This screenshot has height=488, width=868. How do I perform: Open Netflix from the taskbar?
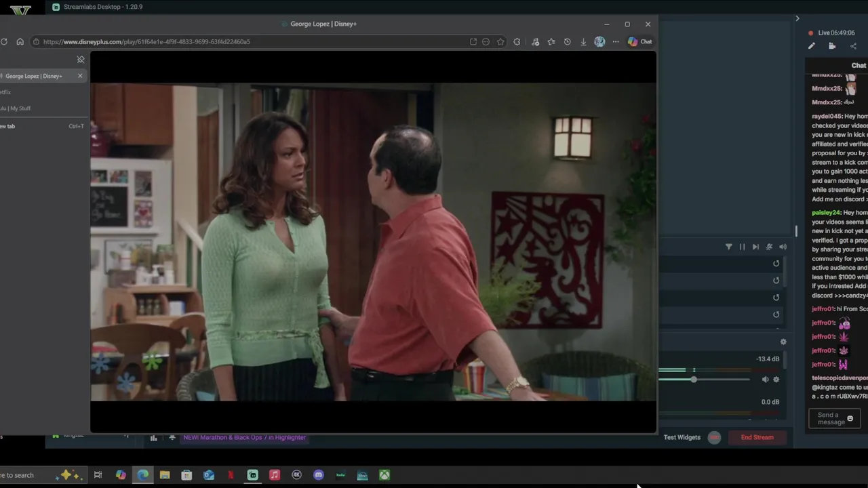pos(231,475)
